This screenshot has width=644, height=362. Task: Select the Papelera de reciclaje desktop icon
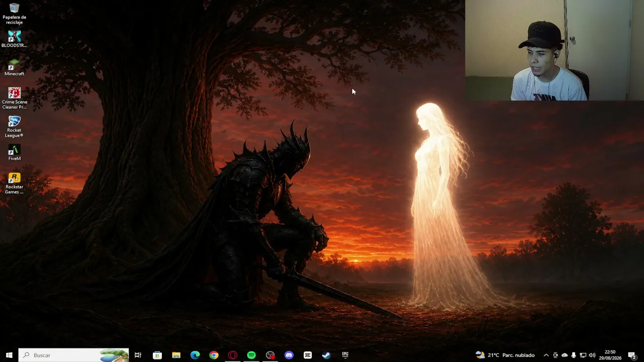[x=14, y=14]
